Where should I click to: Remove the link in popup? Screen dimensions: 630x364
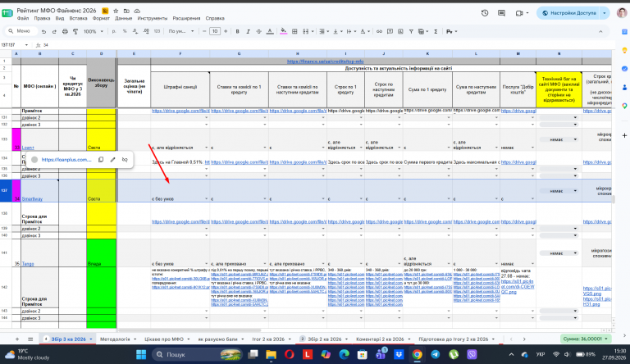click(125, 160)
